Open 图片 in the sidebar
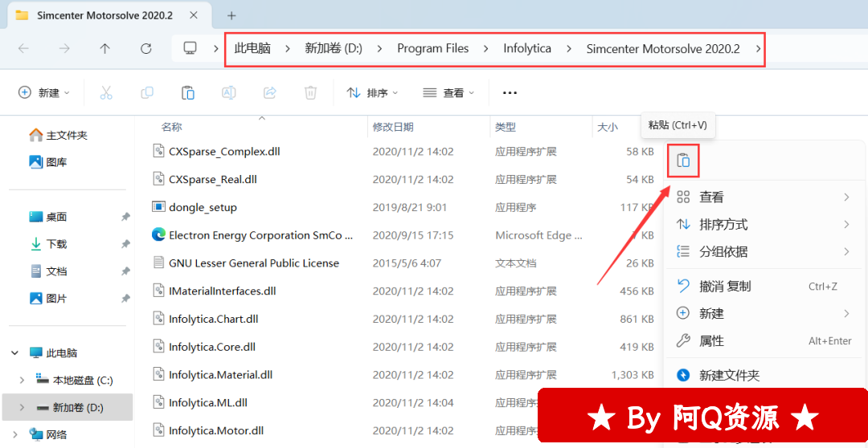Image resolution: width=868 pixels, height=448 pixels. tap(47, 299)
